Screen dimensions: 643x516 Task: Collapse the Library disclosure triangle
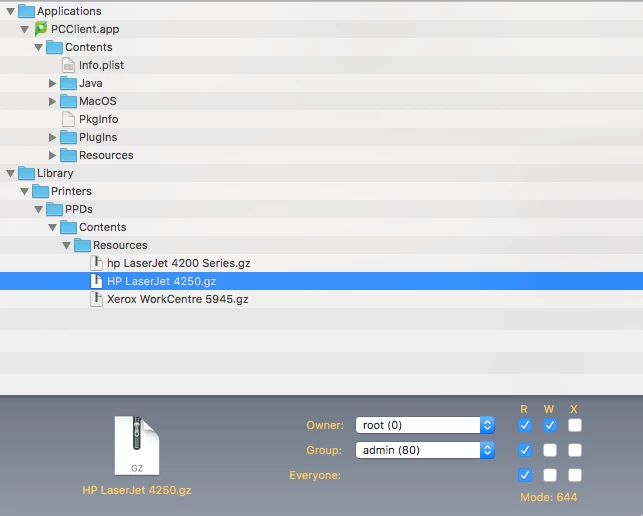[11, 174]
